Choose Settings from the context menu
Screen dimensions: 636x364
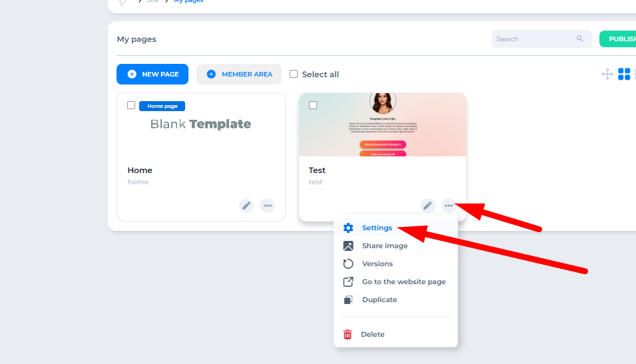click(x=377, y=228)
